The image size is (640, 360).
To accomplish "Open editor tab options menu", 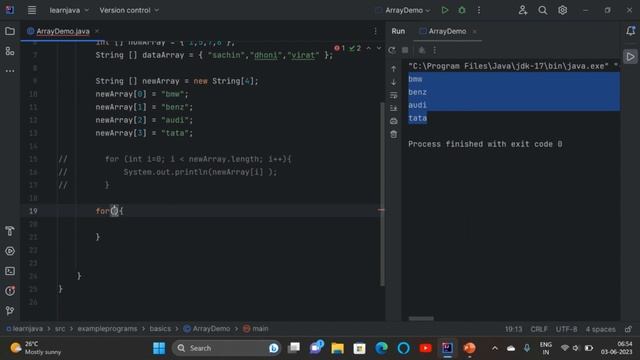I will tap(375, 31).
